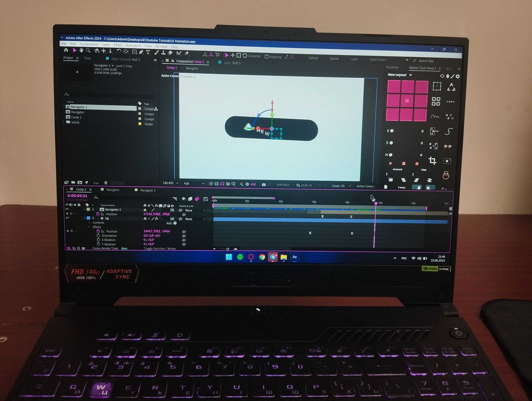This screenshot has width=532, height=401.
Task: Select the Hand tool
Action: point(81,50)
